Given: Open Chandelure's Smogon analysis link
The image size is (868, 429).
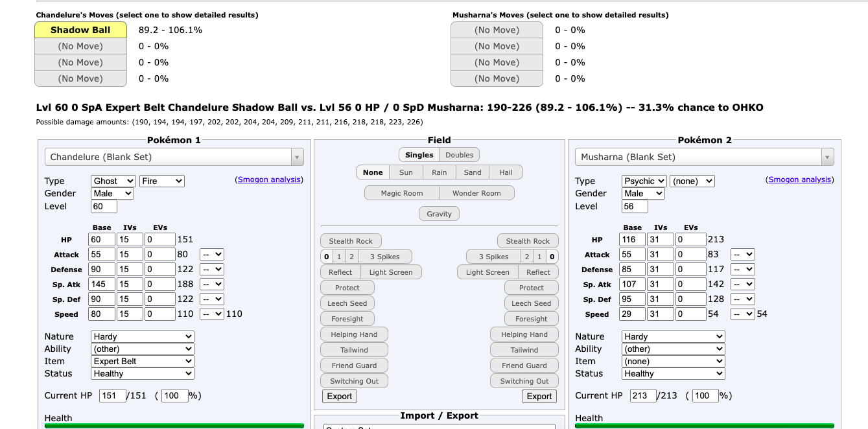Looking at the screenshot, I should (269, 180).
